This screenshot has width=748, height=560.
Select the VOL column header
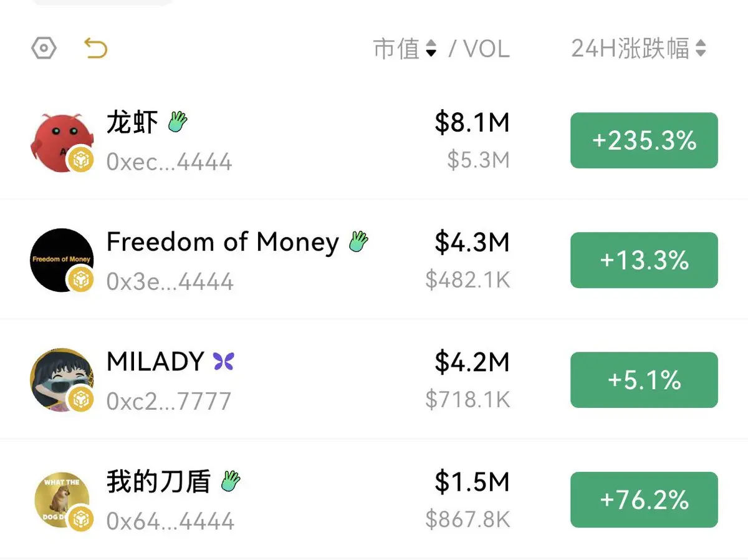coord(487,49)
